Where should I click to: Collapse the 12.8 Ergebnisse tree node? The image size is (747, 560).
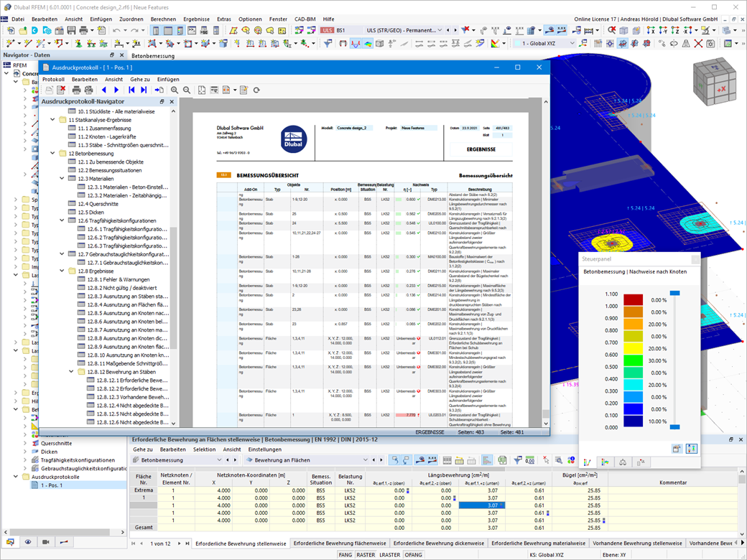point(62,271)
